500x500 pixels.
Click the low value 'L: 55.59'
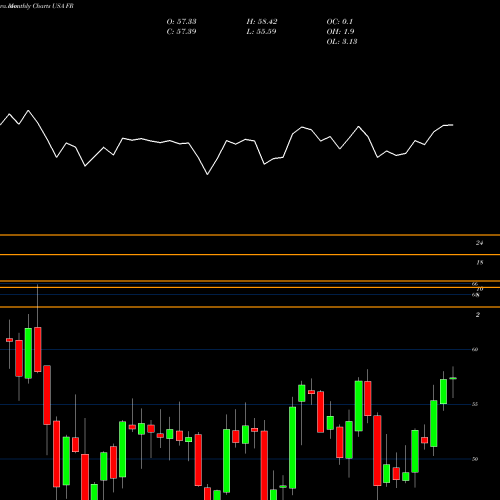(261, 32)
